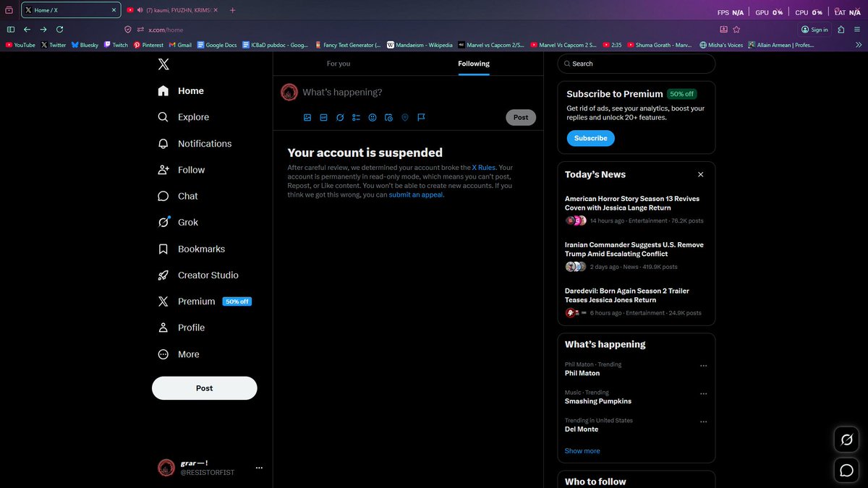
Task: Open American Horror Story Season 13 news
Action: [x=637, y=210]
